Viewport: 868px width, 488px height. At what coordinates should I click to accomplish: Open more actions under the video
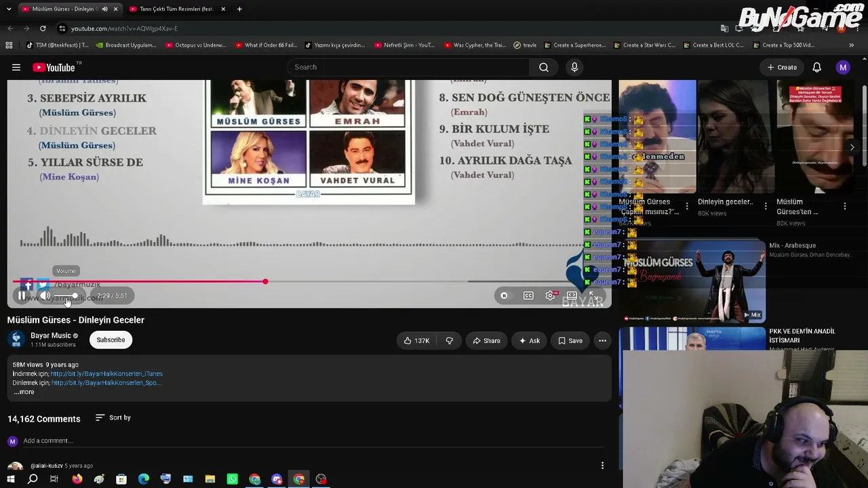(x=602, y=340)
